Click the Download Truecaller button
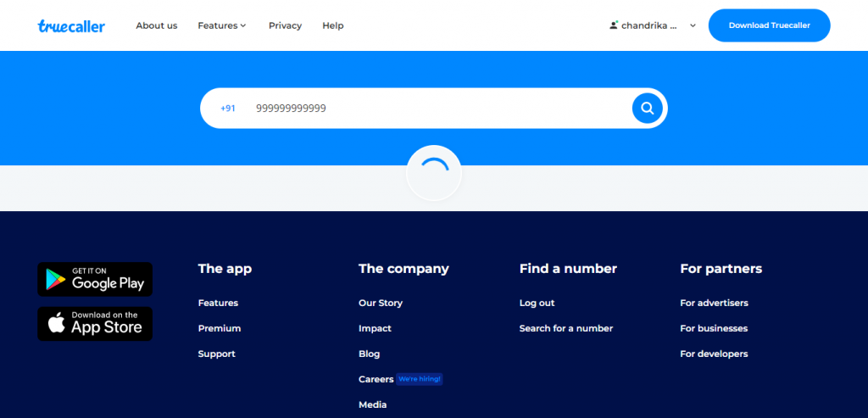The height and width of the screenshot is (418, 868). pos(770,25)
